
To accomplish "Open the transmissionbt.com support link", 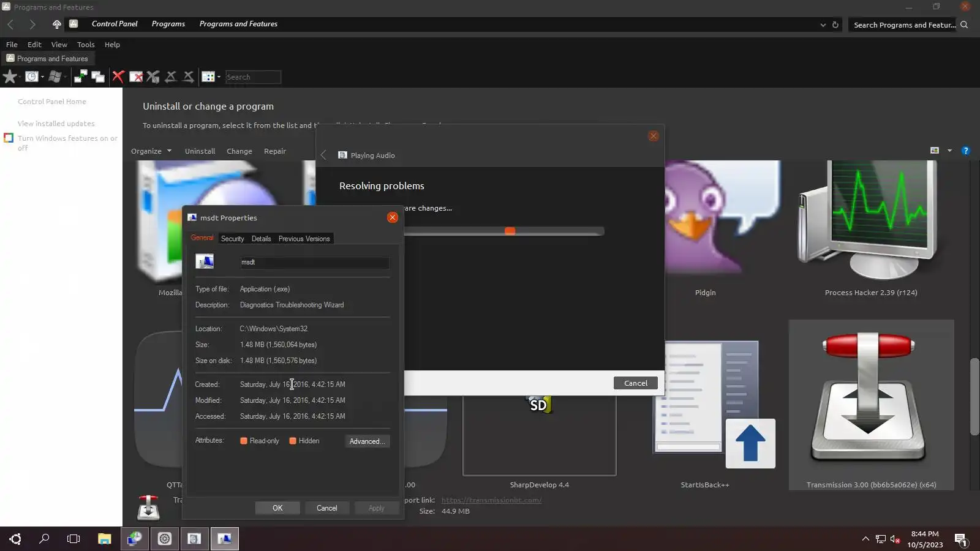I will pos(491,500).
